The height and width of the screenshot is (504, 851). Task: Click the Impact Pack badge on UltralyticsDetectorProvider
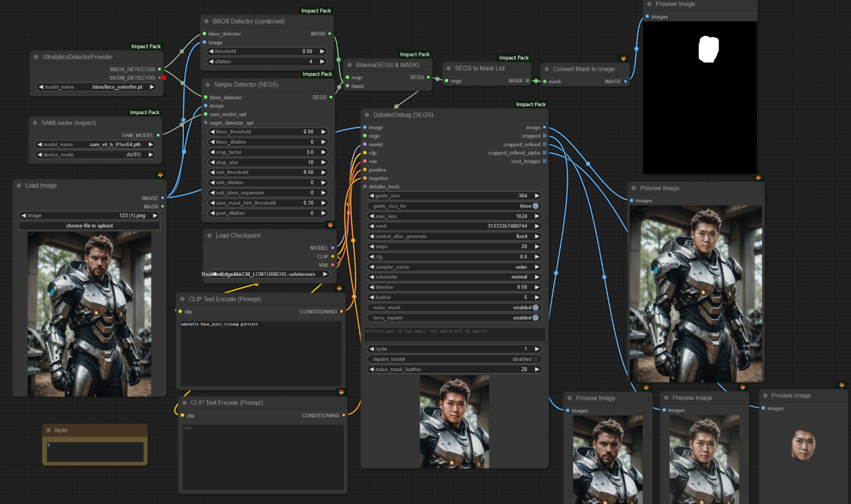[x=146, y=46]
